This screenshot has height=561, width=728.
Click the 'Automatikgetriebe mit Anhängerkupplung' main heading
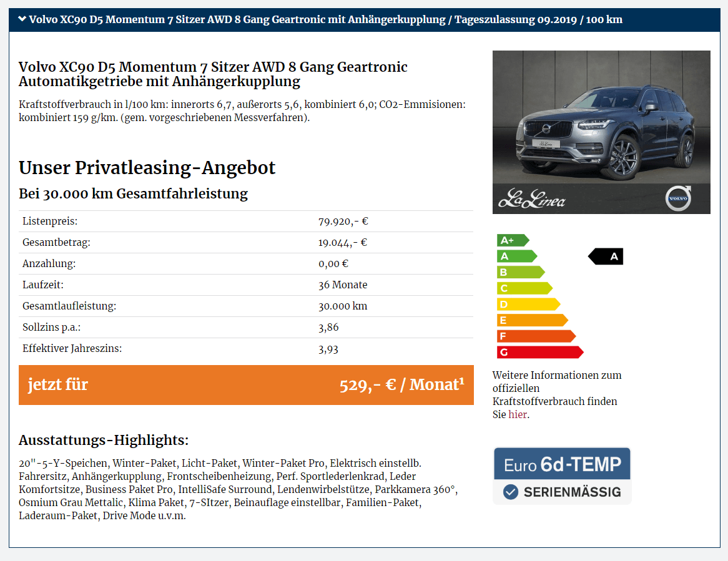213,74
